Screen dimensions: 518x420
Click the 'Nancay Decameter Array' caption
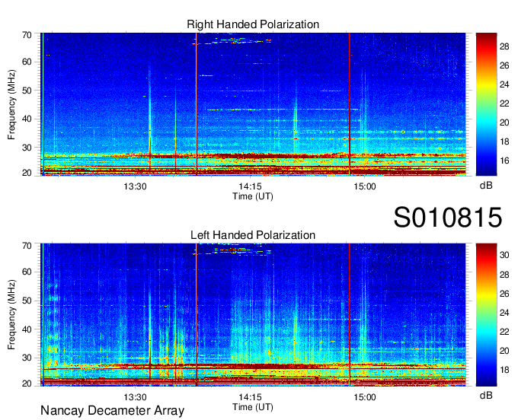(x=112, y=411)
